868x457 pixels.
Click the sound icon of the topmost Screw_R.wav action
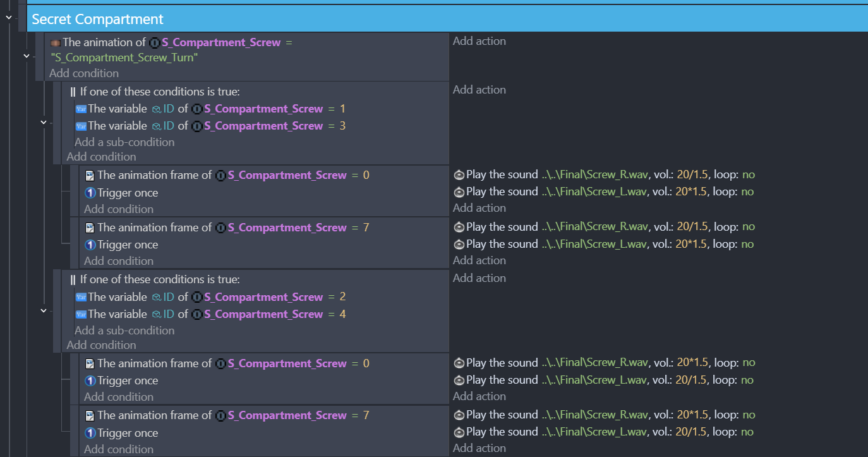coord(459,175)
